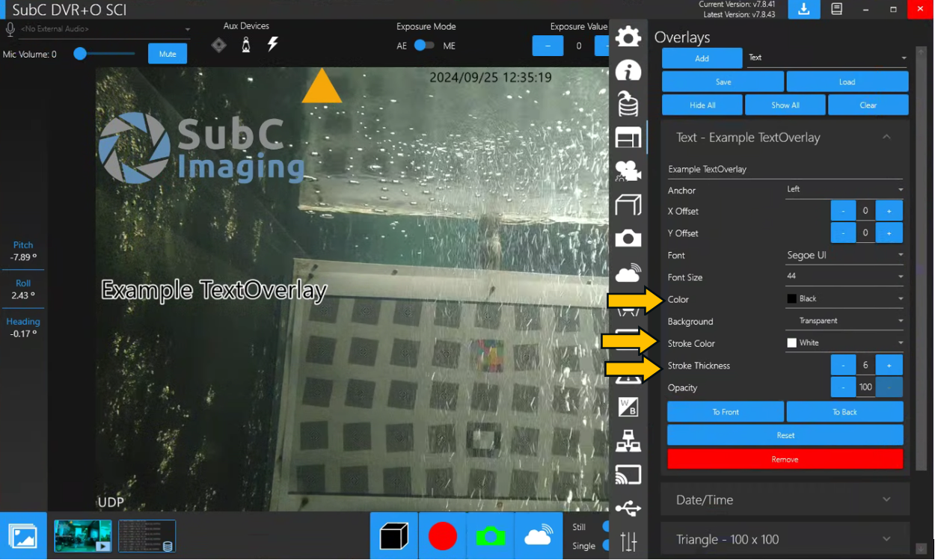This screenshot has width=935, height=560.
Task: Take a still with green camera icon
Action: pyautogui.click(x=490, y=536)
